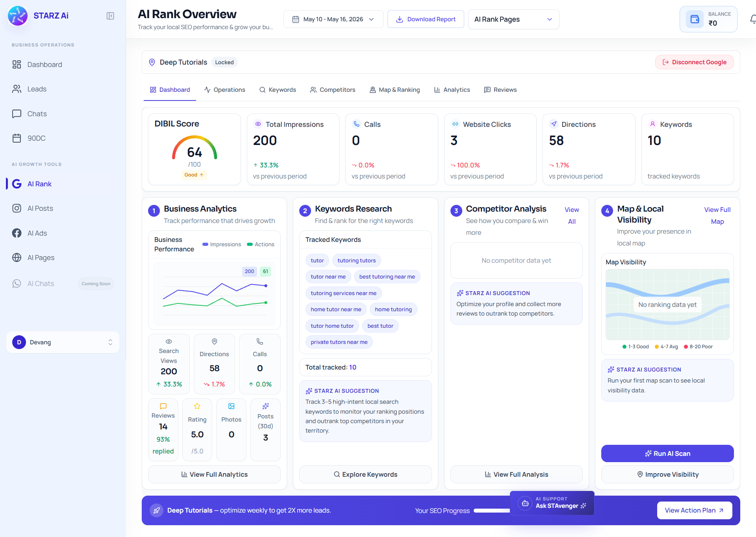Click the Business Performance line chart
Screen dimensions: 756x537
pyautogui.click(x=214, y=294)
